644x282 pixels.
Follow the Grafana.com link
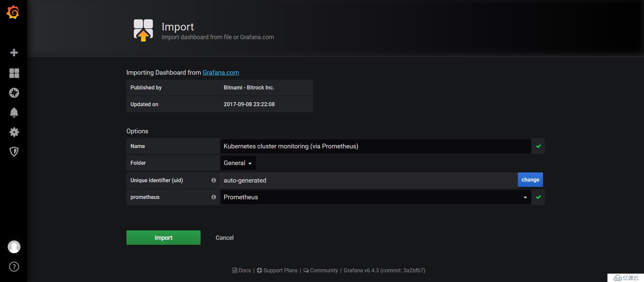tap(221, 72)
